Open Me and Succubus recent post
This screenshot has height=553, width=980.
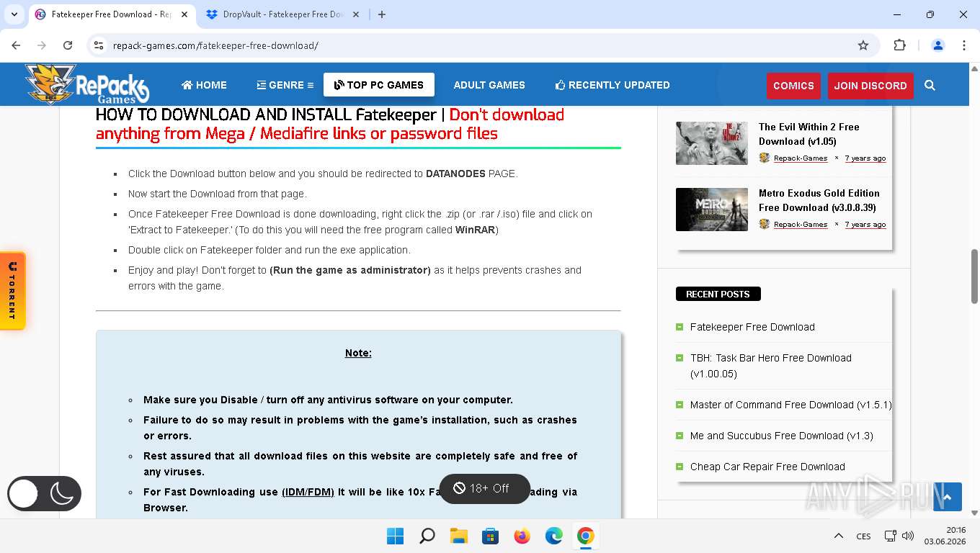[781, 436]
